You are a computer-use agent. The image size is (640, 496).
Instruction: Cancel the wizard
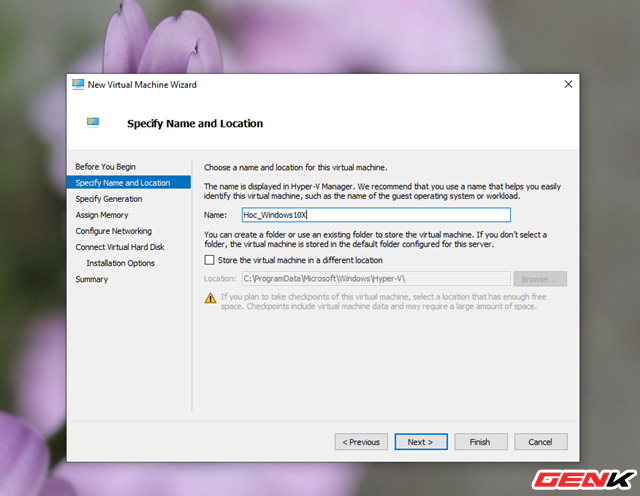click(540, 442)
